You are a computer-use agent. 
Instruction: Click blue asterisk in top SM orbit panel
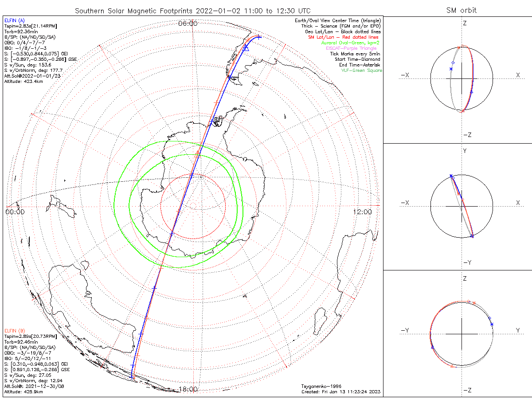click(x=451, y=69)
